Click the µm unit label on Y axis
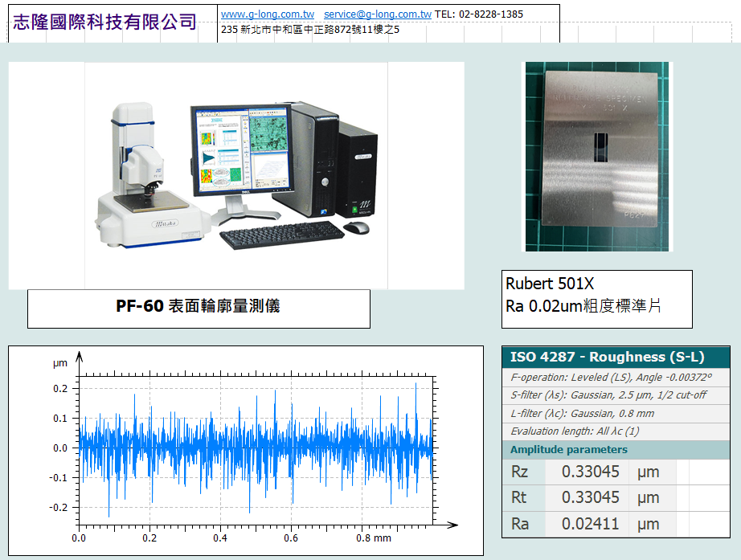The image size is (741, 560). pyautogui.click(x=60, y=363)
